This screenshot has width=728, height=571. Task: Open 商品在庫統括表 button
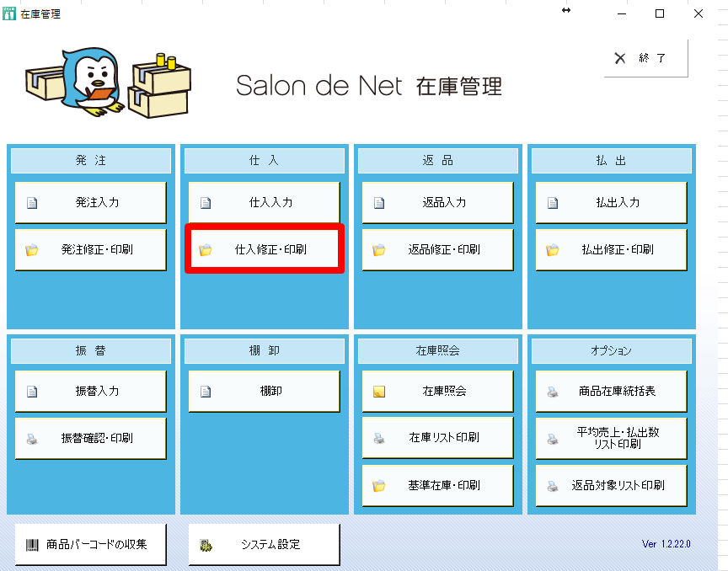point(612,392)
